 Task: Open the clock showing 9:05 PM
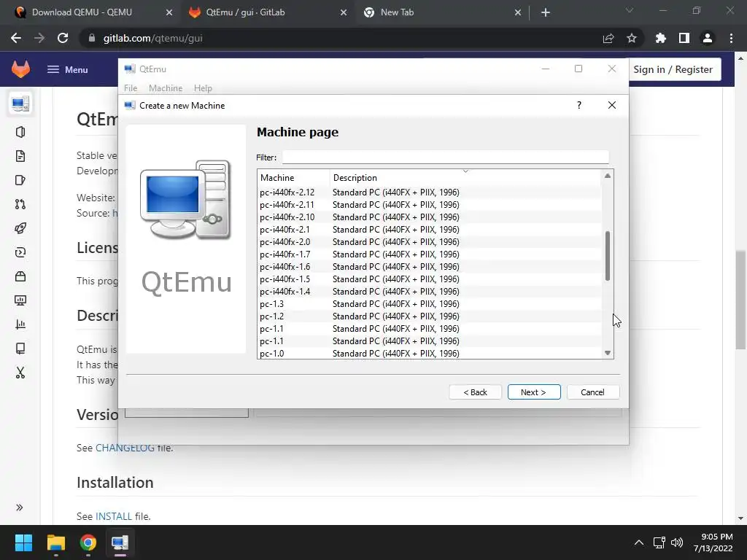pos(713,542)
